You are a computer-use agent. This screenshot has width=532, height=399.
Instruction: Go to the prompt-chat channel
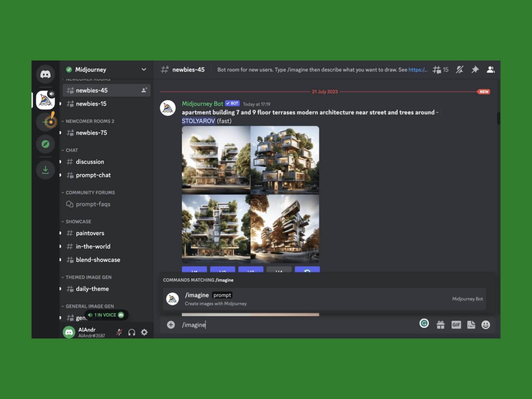coord(106,175)
